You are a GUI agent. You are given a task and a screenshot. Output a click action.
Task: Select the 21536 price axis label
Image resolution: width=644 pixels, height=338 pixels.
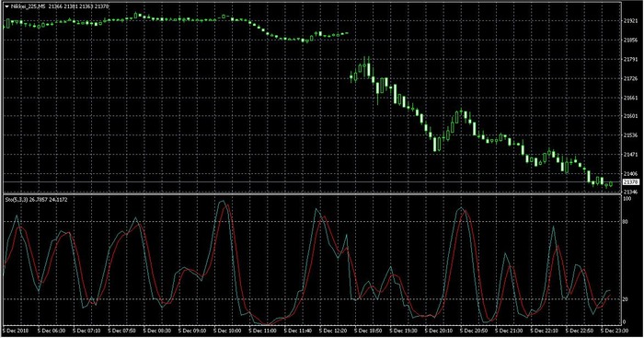631,134
